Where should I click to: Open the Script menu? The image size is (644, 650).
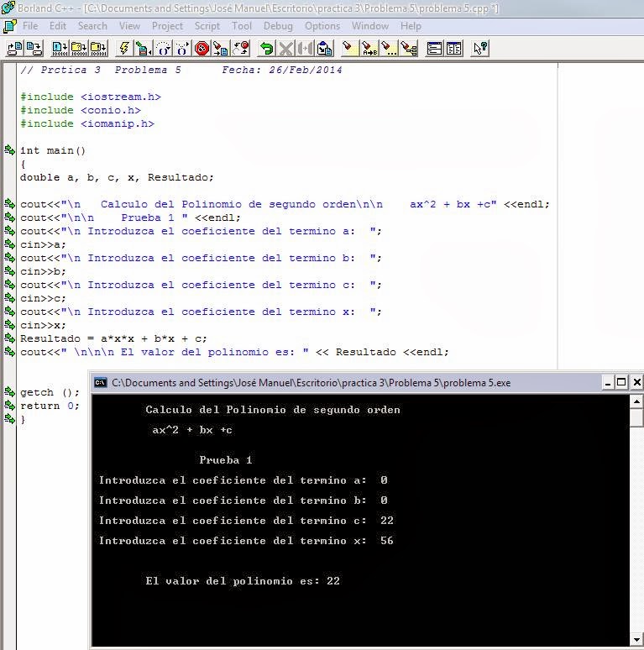point(207,26)
